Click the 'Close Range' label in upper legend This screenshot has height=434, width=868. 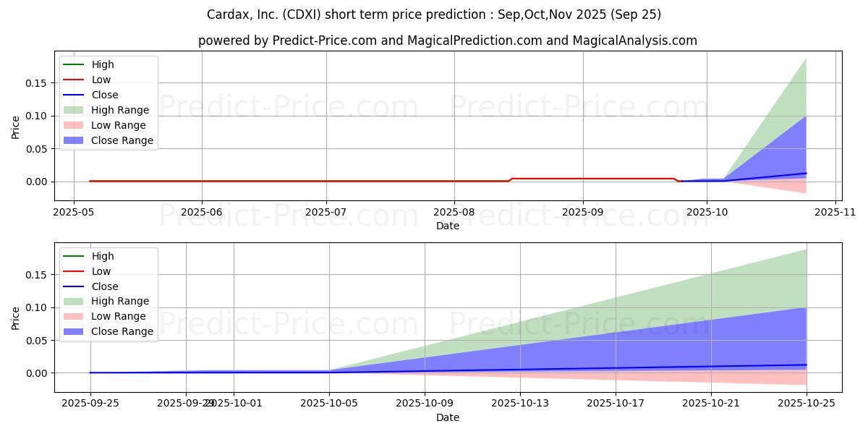coord(122,141)
